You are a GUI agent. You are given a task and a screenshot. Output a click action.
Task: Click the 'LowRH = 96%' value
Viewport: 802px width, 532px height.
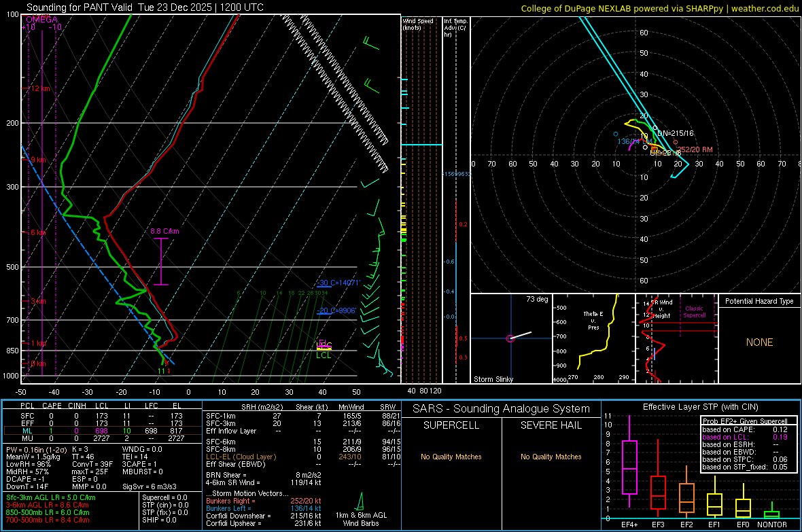[x=29, y=464]
